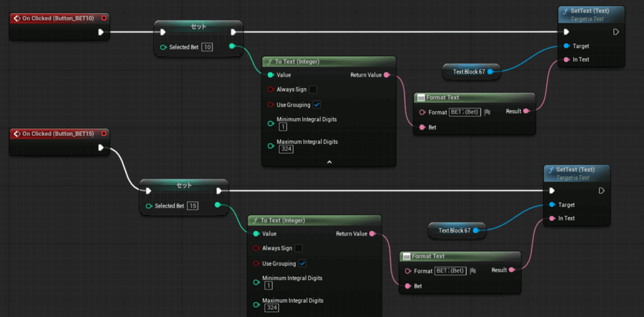Disable Use Grouping in the lower To Text node
644x317 pixels.
[302, 263]
